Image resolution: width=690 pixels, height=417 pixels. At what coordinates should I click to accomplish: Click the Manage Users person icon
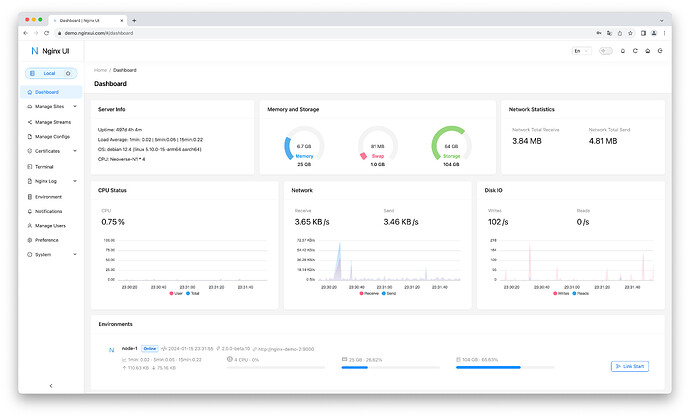[x=30, y=226]
